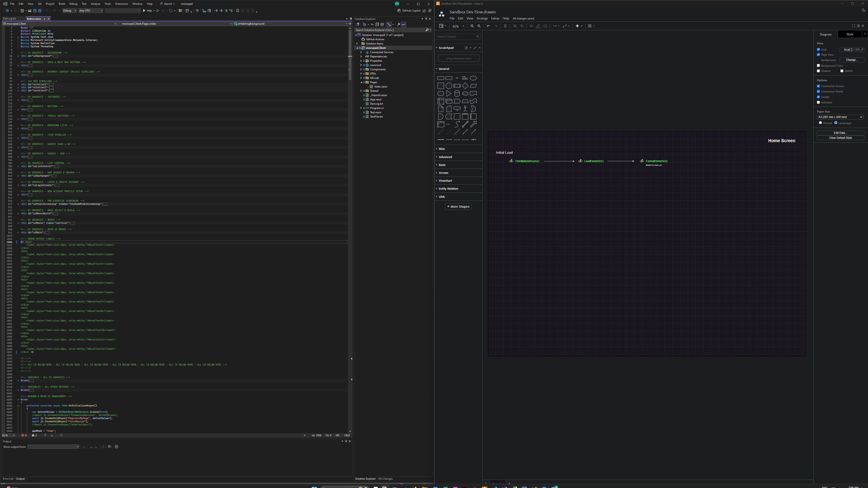Screen dimensions: 868x488
Task: Select Portrait orientation
Action: (x=821, y=123)
